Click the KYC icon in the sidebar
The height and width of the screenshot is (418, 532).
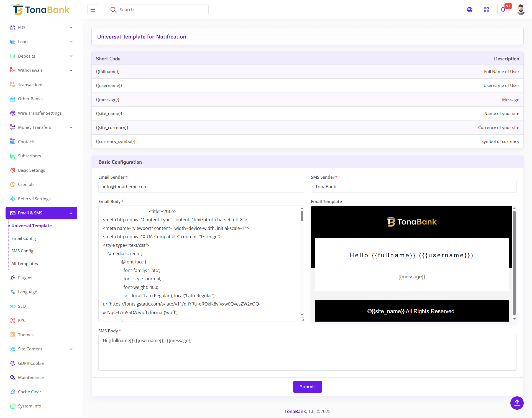[x=13, y=320]
